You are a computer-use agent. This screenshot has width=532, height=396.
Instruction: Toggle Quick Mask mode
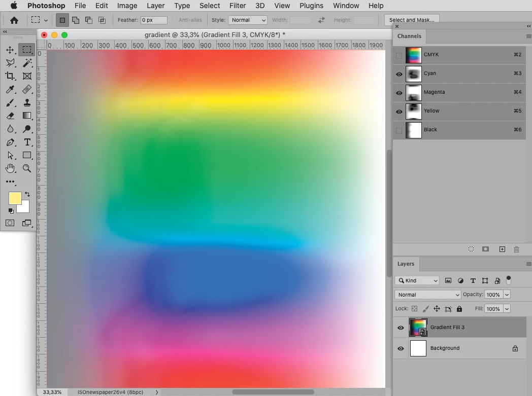pyautogui.click(x=10, y=223)
